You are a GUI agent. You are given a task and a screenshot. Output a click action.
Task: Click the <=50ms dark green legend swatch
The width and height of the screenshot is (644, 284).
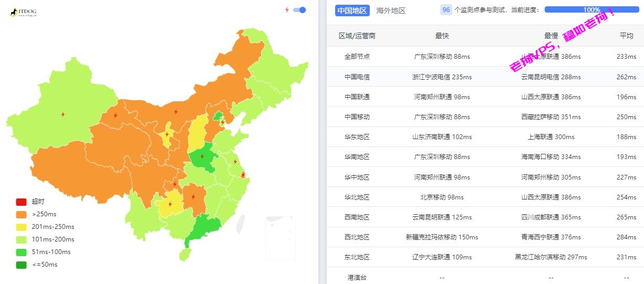tap(21, 265)
